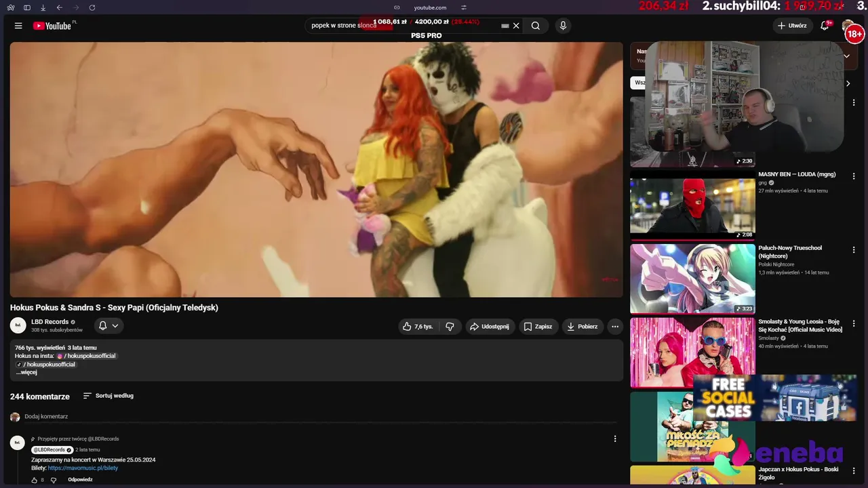Open options for Paluch-Nowy Trueschool video
This screenshot has width=868, height=488.
(854, 250)
